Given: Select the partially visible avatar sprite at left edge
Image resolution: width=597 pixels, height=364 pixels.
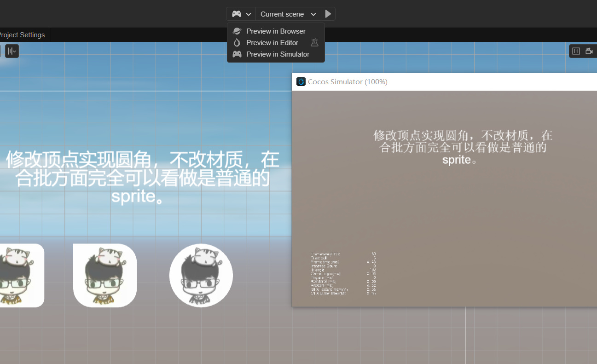Looking at the screenshot, I should [x=22, y=275].
